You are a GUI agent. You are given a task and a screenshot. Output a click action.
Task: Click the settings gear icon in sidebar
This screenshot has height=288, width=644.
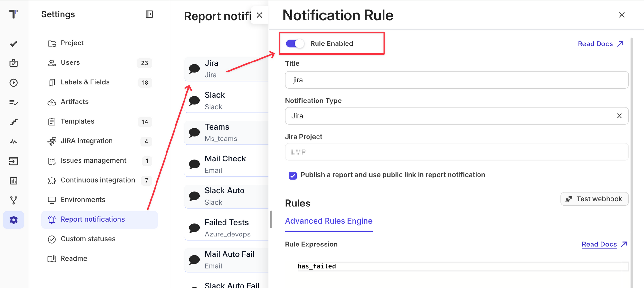click(13, 220)
